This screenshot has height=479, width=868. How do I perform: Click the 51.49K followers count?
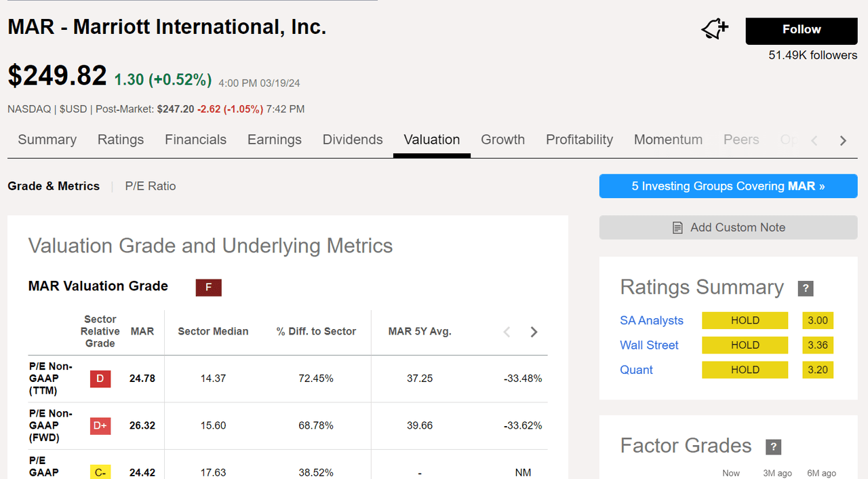click(x=813, y=55)
